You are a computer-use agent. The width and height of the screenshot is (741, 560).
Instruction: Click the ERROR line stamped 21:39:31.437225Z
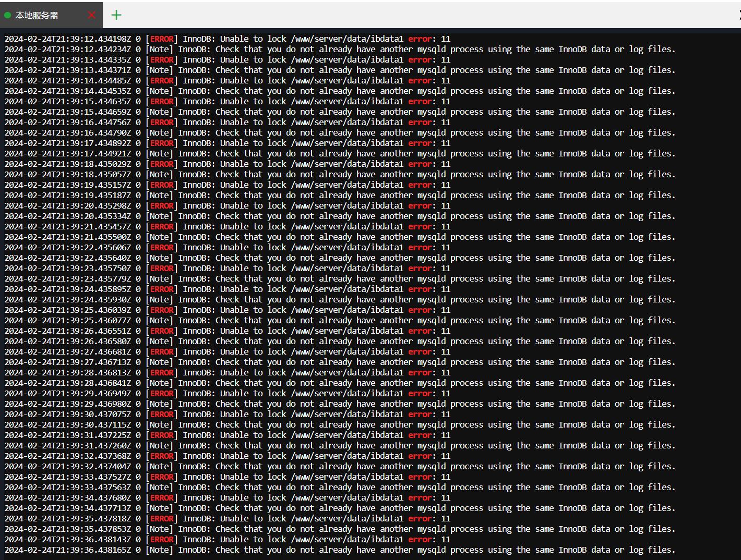228,435
